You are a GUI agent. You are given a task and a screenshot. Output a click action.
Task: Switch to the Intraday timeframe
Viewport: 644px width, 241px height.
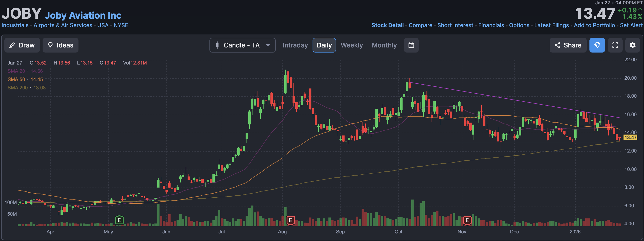click(x=295, y=45)
